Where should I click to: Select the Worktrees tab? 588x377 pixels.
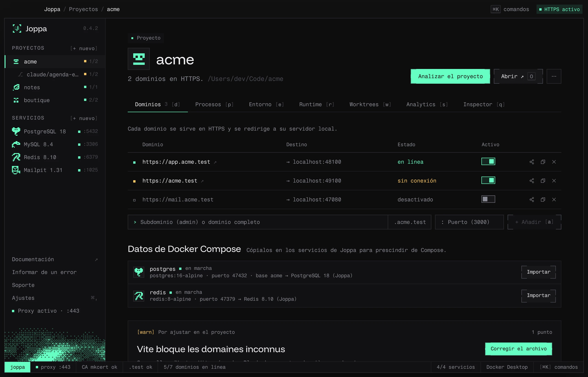370,105
